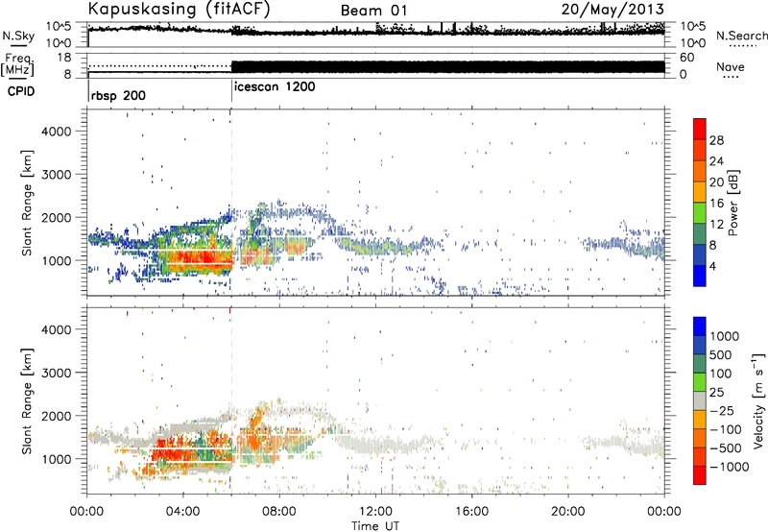Image resolution: width=768 pixels, height=532 pixels.
Task: Click the 60 tick on Nave axis
Action: [687, 58]
